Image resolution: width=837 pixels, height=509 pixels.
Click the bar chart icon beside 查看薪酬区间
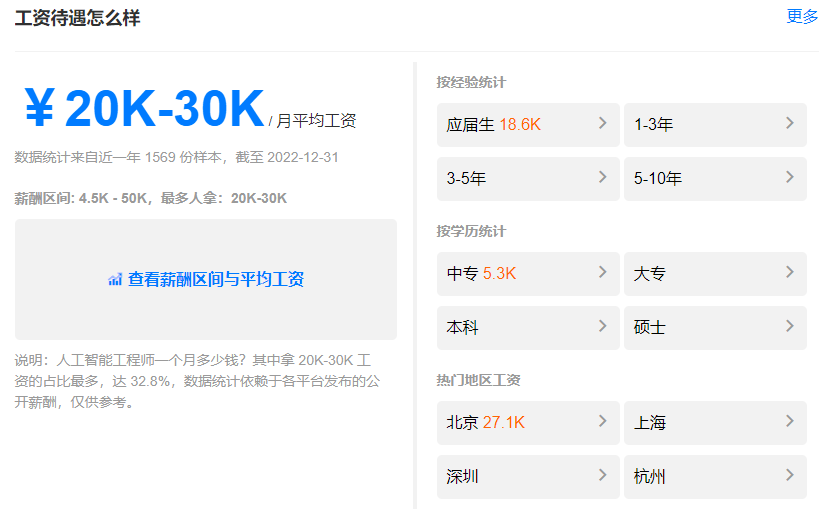pyautogui.click(x=115, y=280)
